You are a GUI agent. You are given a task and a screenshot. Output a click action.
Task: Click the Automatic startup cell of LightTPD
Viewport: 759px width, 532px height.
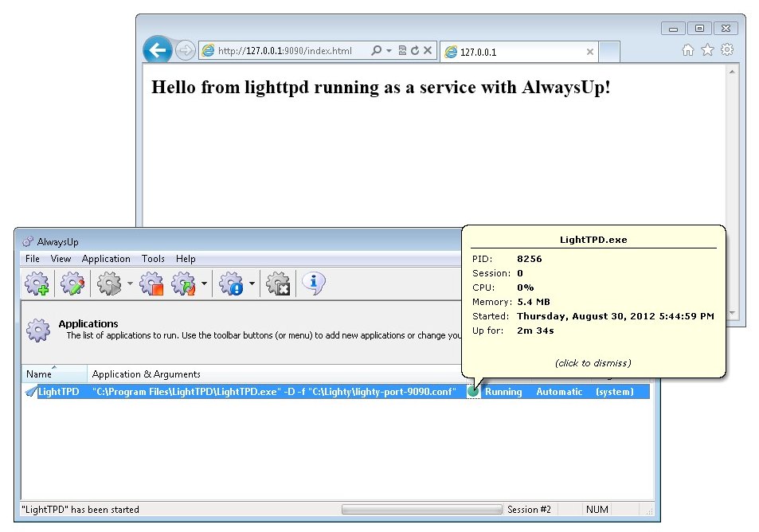(559, 392)
